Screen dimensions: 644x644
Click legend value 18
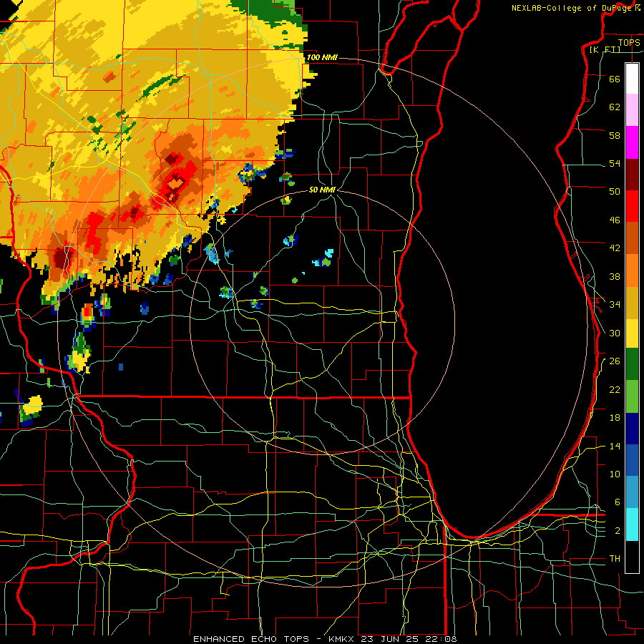tap(615, 418)
